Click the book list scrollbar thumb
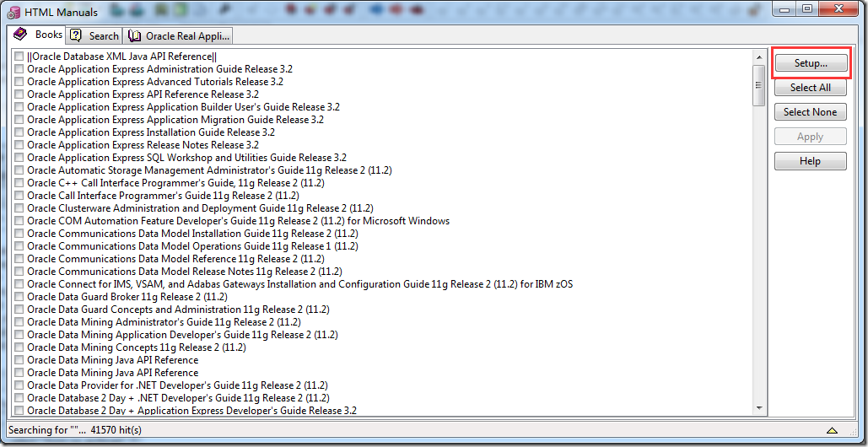 [x=759, y=84]
